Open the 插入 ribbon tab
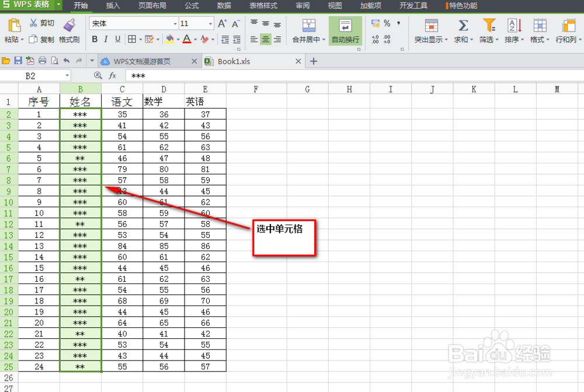The image size is (584, 392). pyautogui.click(x=112, y=6)
